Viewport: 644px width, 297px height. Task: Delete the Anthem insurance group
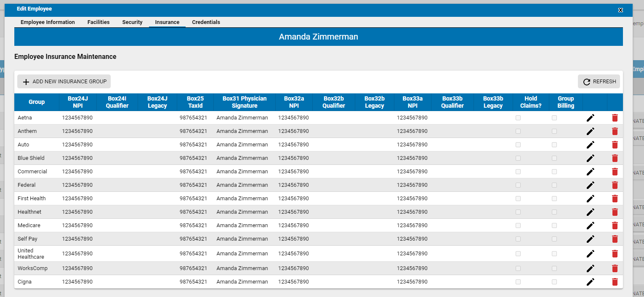[x=615, y=131]
